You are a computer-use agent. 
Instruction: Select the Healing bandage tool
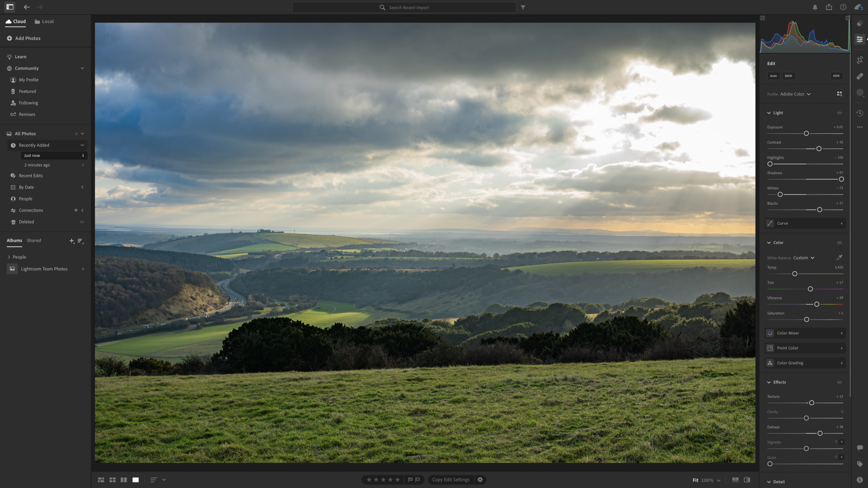point(859,76)
